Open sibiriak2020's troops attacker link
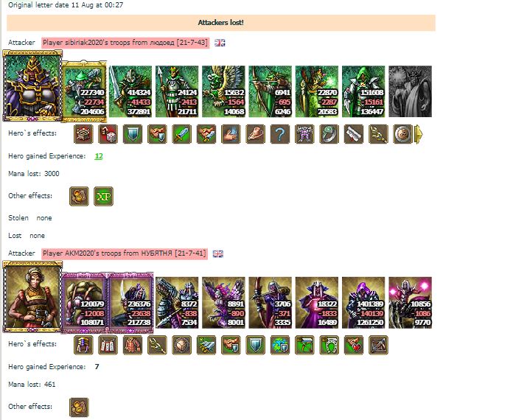This screenshot has width=527, height=420. click(125, 43)
